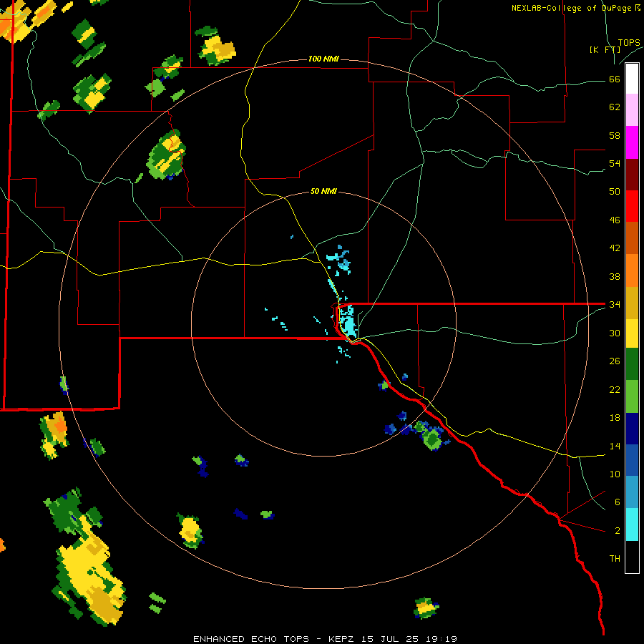The height and width of the screenshot is (644, 644).
Task: Click the "30" legend value
Action: coord(615,333)
